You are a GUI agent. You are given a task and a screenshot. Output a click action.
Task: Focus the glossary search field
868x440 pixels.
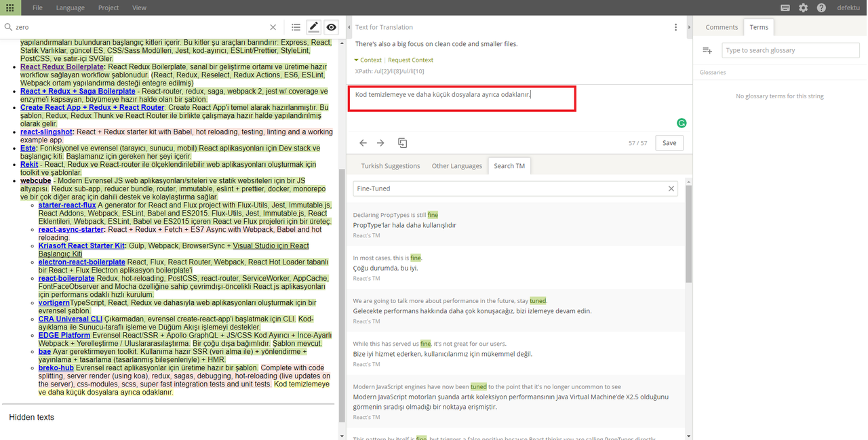pos(789,50)
